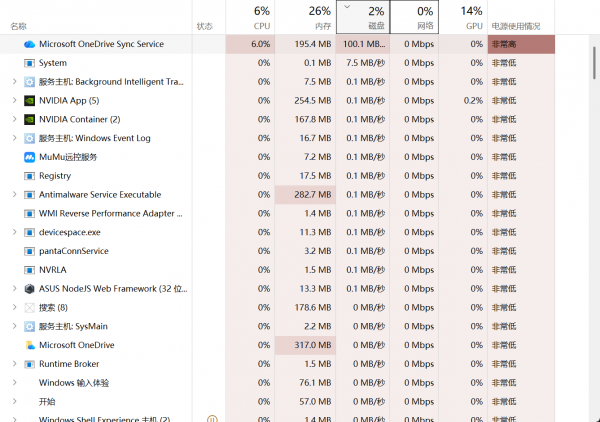The height and width of the screenshot is (422, 600).
Task: Click the Microsoft OneDrive Sync Service cloud icon
Action: pyautogui.click(x=29, y=44)
